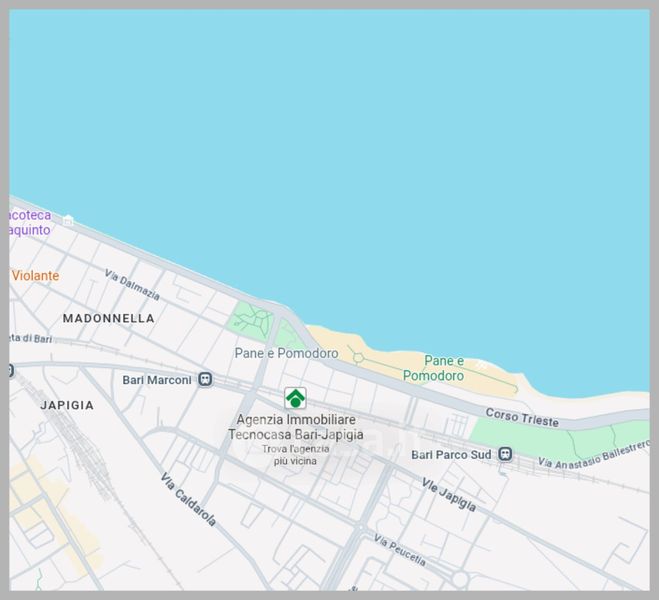Click the green Tecnocasa house marker
Screen dimensions: 659x600
[295, 398]
